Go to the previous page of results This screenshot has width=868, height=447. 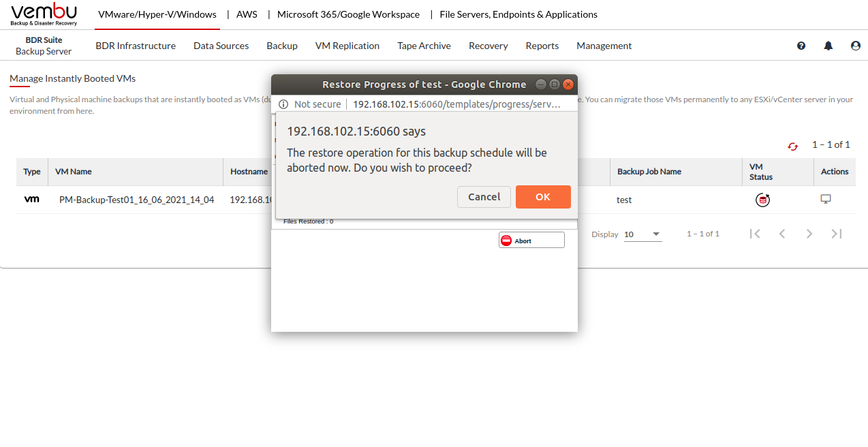[782, 234]
